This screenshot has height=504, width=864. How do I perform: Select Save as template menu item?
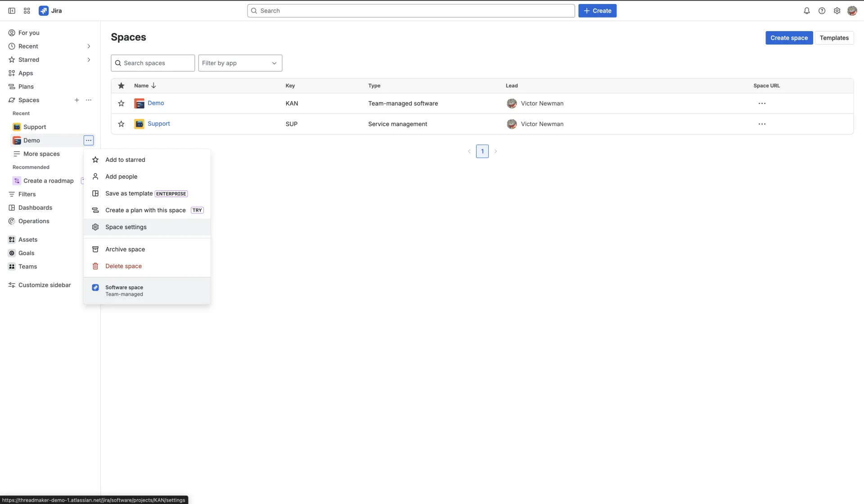147,193
